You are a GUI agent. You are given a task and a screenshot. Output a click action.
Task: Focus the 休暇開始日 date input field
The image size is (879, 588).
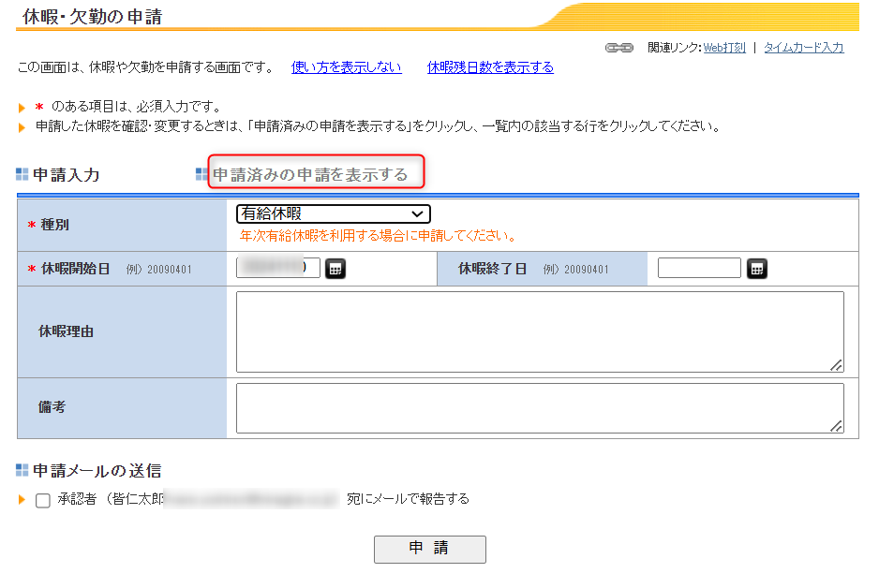pyautogui.click(x=278, y=268)
